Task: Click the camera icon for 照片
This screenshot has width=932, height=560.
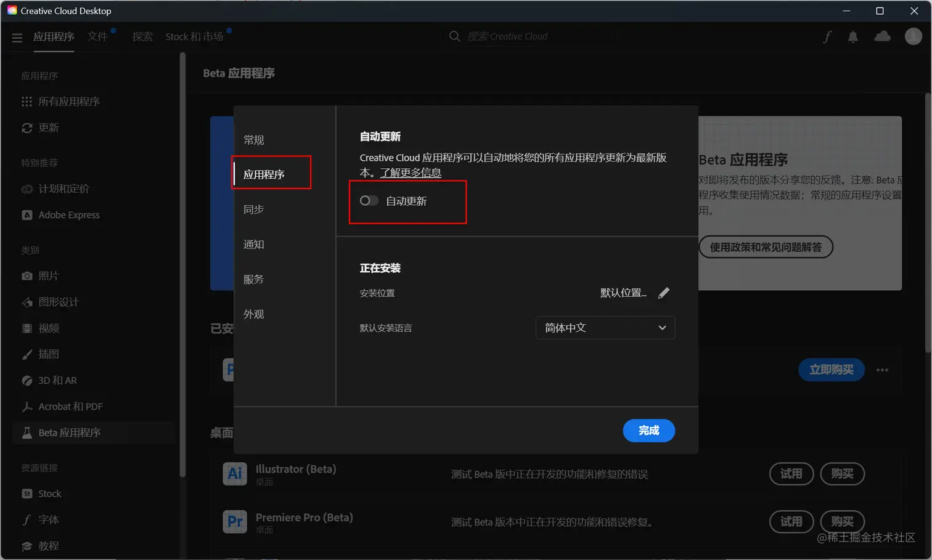Action: [x=27, y=276]
